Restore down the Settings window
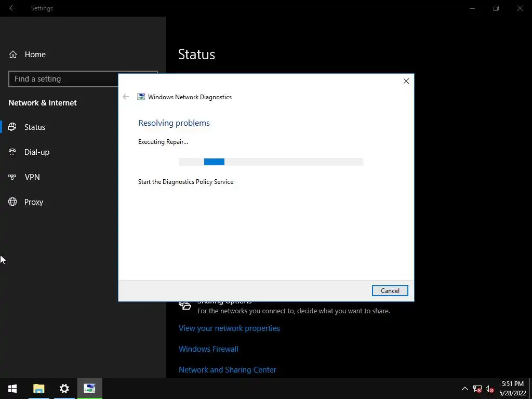The width and height of the screenshot is (532, 399). tap(496, 8)
